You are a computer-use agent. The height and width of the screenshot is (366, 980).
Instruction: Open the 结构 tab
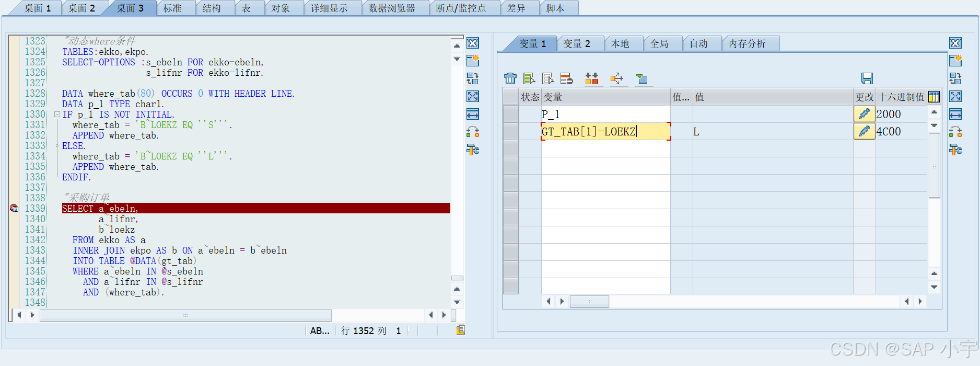point(212,8)
